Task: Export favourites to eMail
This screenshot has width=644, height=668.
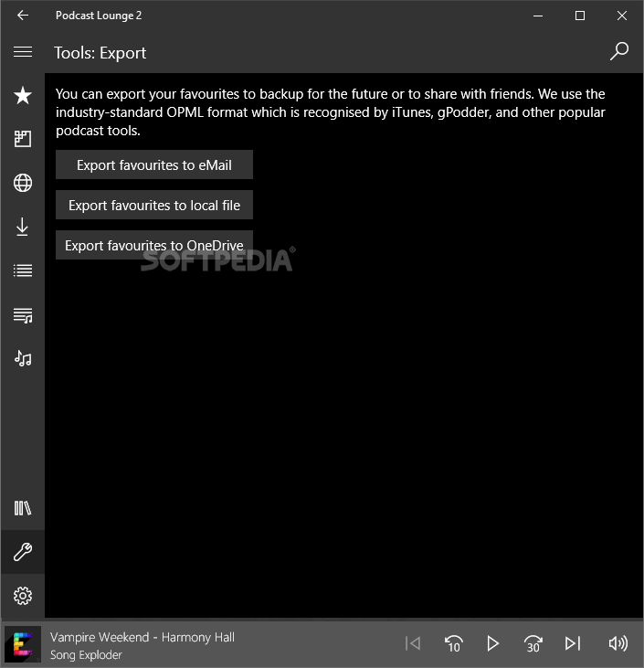Action: (154, 164)
